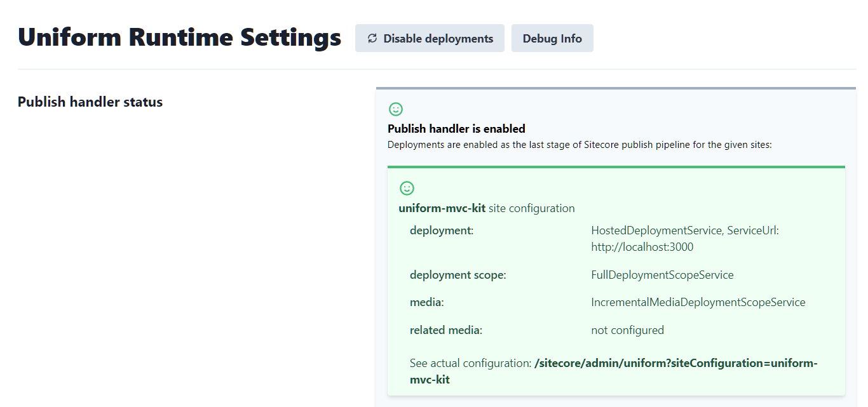Open the Debug Info panel

(x=552, y=39)
